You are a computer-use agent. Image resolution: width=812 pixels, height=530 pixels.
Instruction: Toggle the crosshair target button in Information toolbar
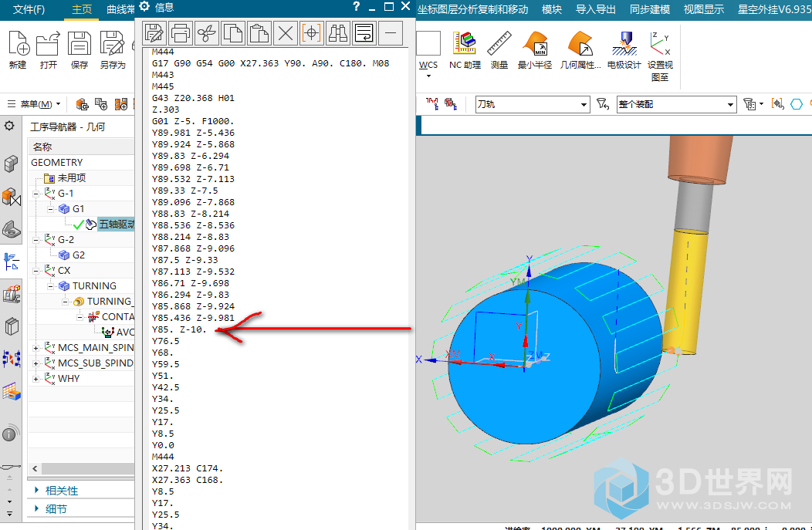coord(312,32)
